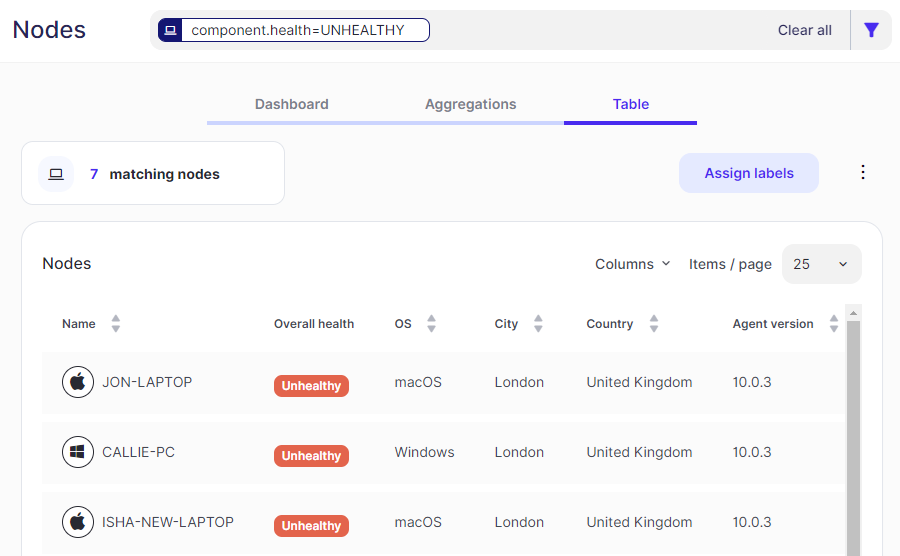Sort table by Name column arrows

coord(116,324)
